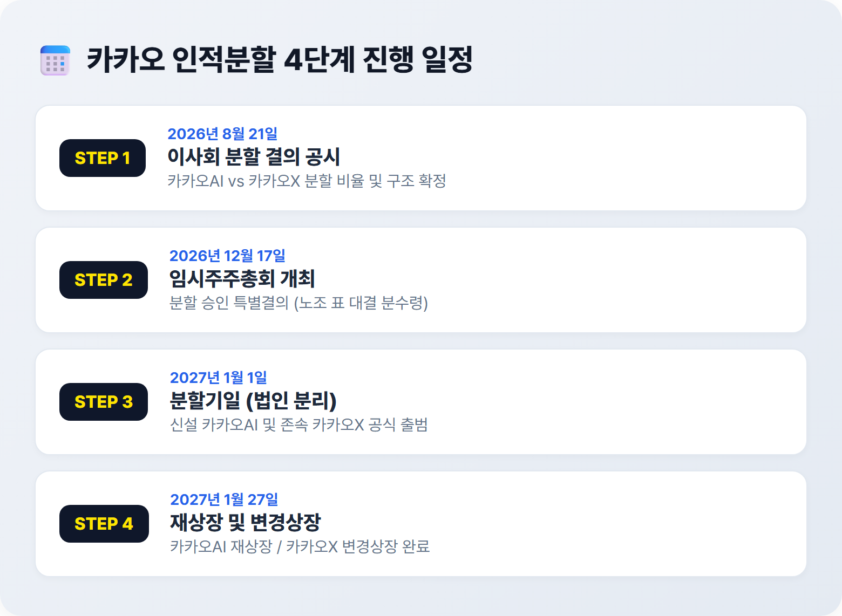Click the STEP 4 badge
Image resolution: width=842 pixels, height=616 pixels.
point(104,524)
